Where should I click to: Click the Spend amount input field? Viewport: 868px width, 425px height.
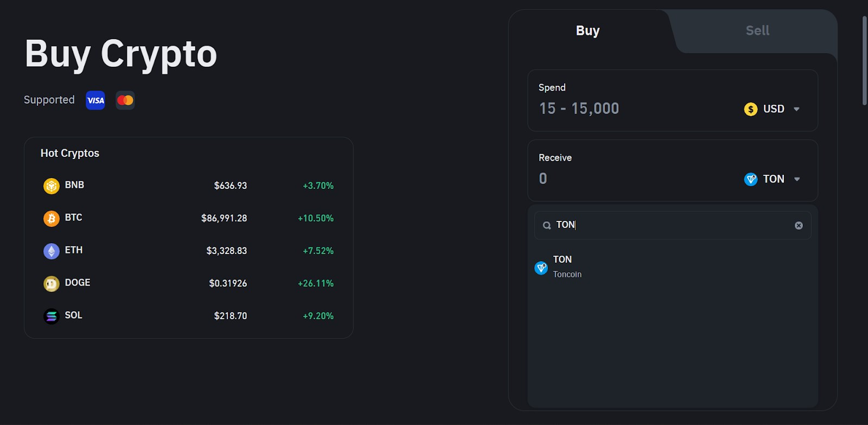624,109
